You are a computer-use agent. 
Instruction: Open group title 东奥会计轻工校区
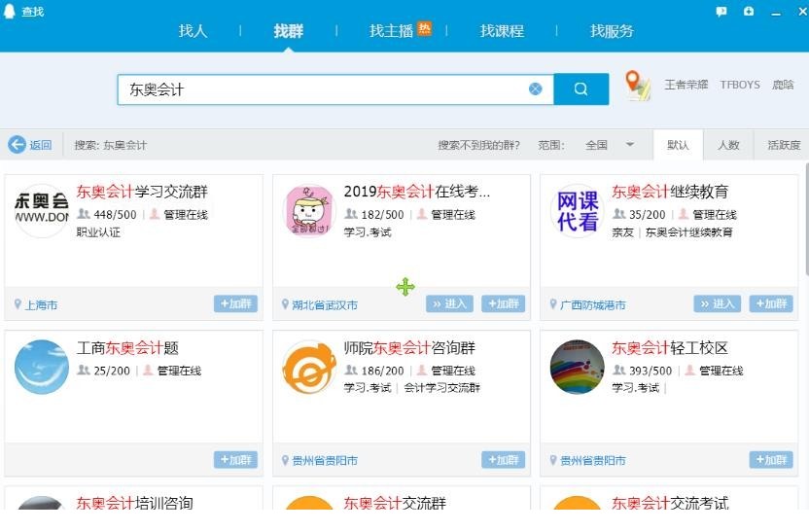670,348
